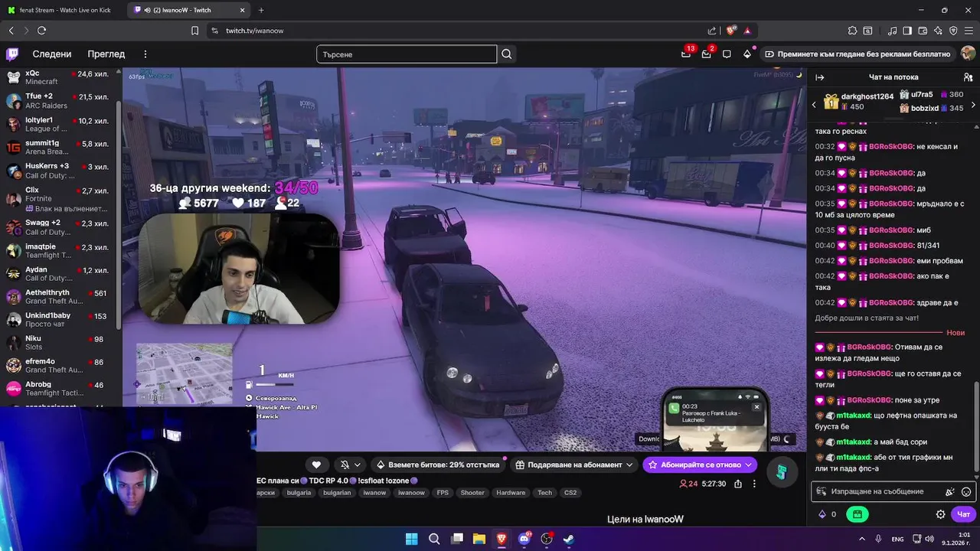Click the heart follow button under stream
The image size is (980, 551).
(316, 465)
